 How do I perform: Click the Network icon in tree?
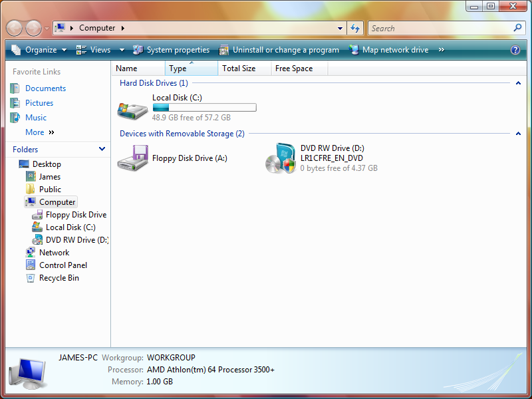pyautogui.click(x=30, y=253)
